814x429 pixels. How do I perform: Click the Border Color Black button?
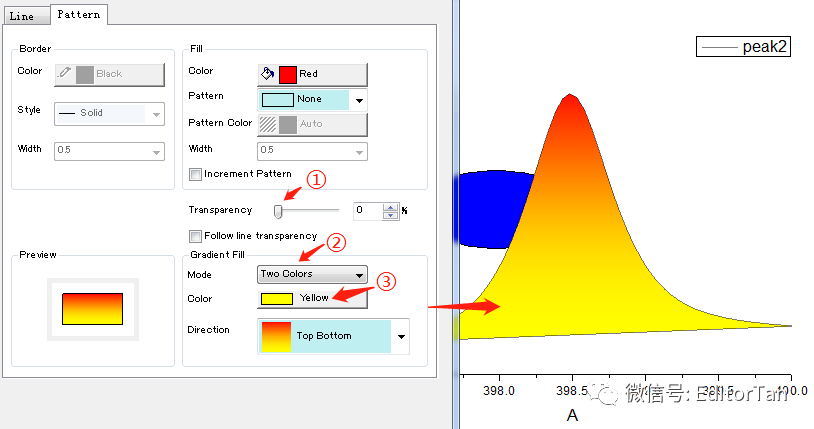[110, 75]
